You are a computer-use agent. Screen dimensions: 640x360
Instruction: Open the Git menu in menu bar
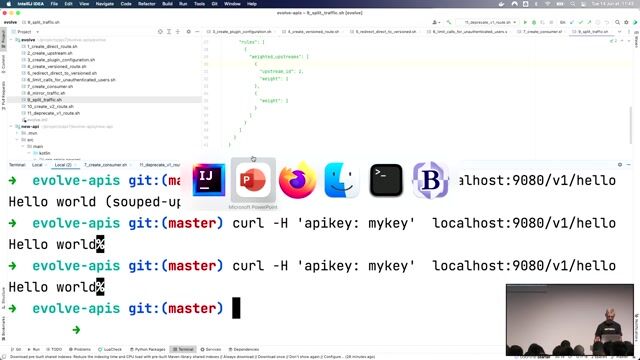(x=214, y=4)
